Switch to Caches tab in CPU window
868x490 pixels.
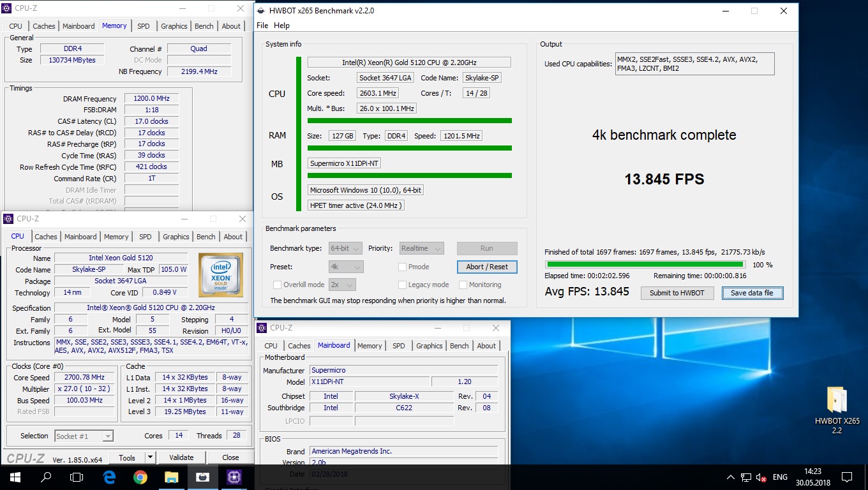click(x=46, y=237)
